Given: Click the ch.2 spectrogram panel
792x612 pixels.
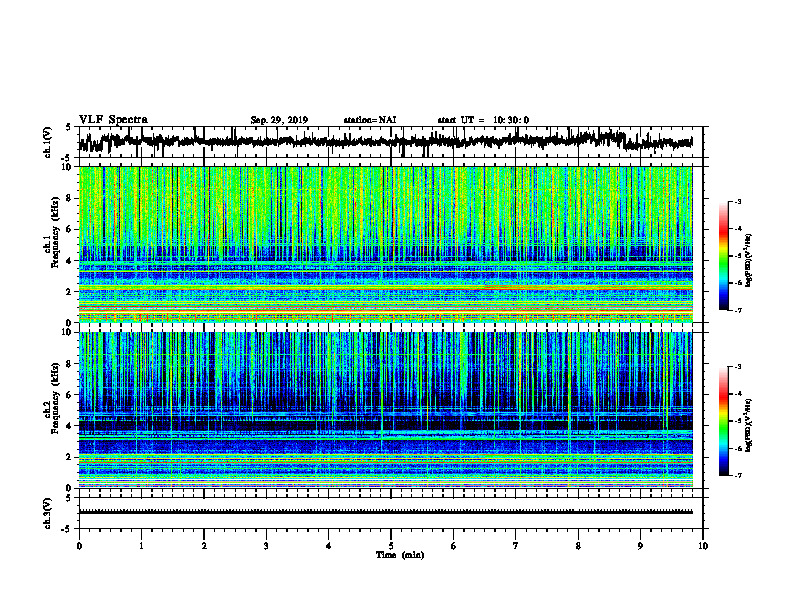Looking at the screenshot, I should tap(385, 410).
